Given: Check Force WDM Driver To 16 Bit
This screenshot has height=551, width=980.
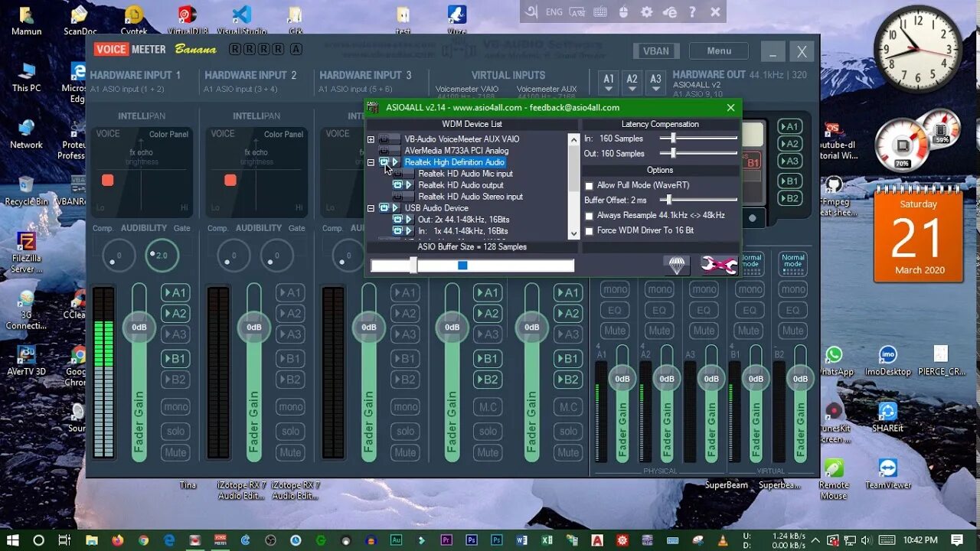Looking at the screenshot, I should click(x=589, y=231).
